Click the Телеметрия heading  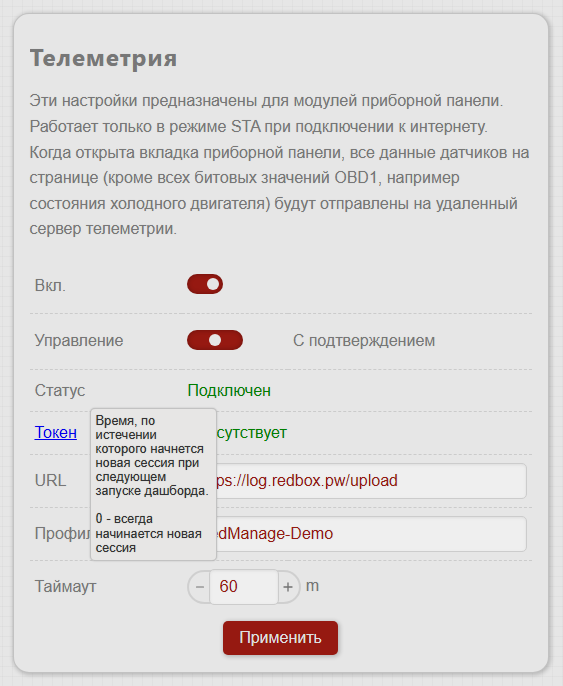[x=103, y=58]
